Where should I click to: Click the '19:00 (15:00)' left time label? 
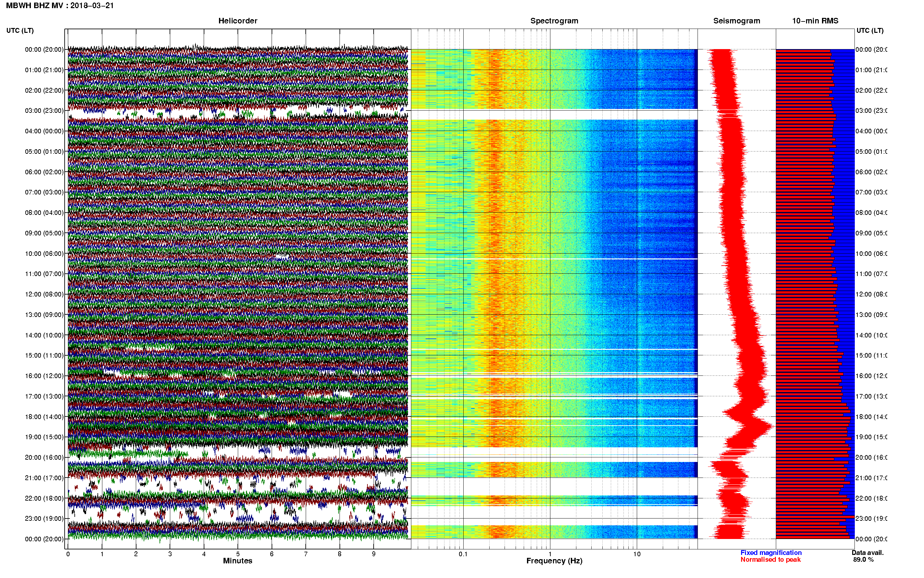pyautogui.click(x=44, y=437)
